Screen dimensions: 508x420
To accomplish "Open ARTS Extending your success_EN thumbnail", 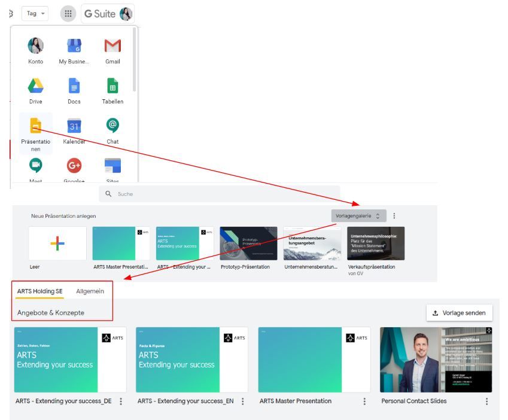I will click(192, 360).
